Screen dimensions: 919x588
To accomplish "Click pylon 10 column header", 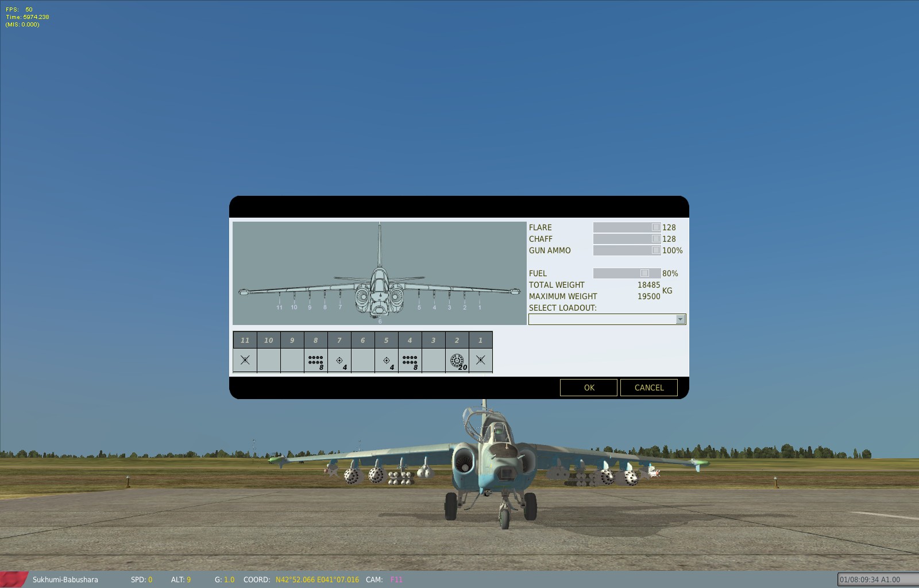I will 269,340.
